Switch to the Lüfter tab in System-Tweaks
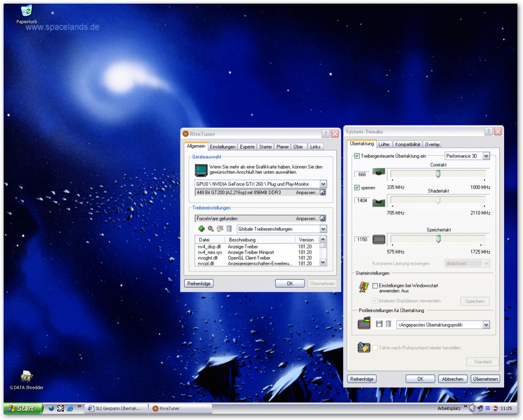The height and width of the screenshot is (420, 523). [384, 145]
